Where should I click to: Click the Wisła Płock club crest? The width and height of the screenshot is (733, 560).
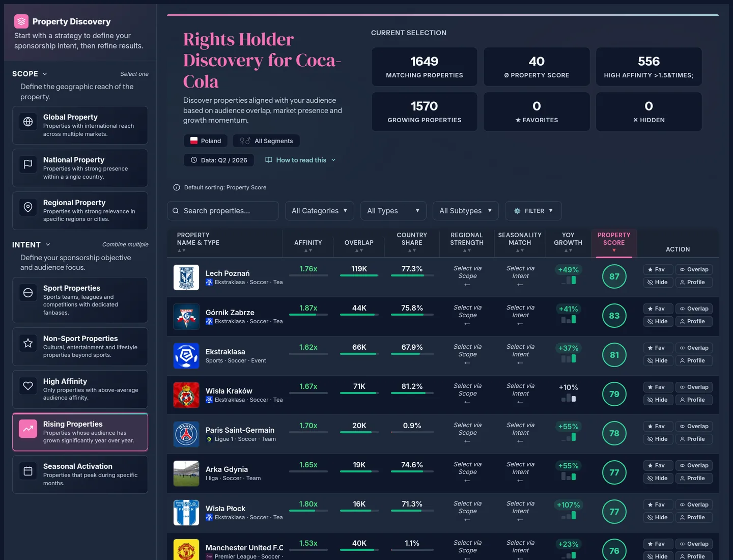(x=186, y=513)
